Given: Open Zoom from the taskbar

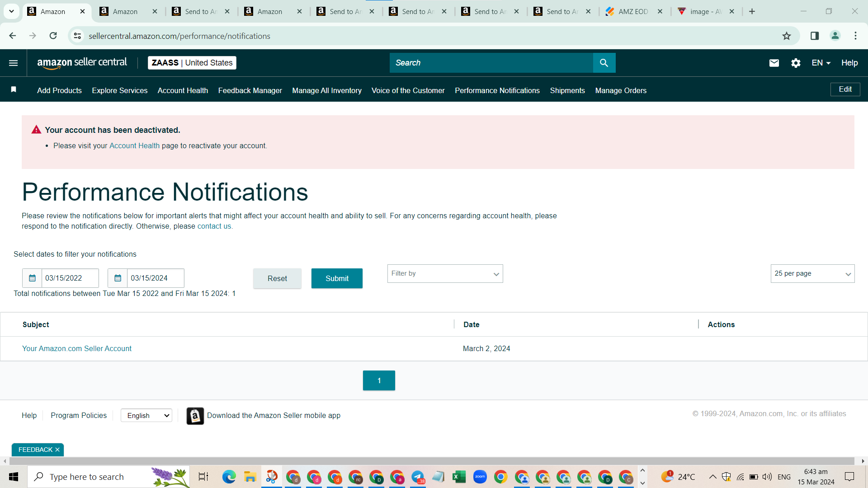Looking at the screenshot, I should pyautogui.click(x=480, y=477).
